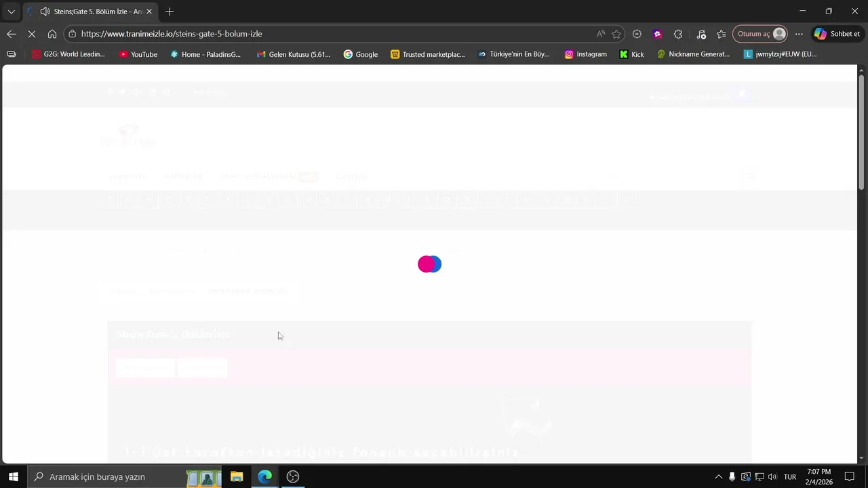
Task: Open the tab actions menu chevron
Action: (x=11, y=12)
